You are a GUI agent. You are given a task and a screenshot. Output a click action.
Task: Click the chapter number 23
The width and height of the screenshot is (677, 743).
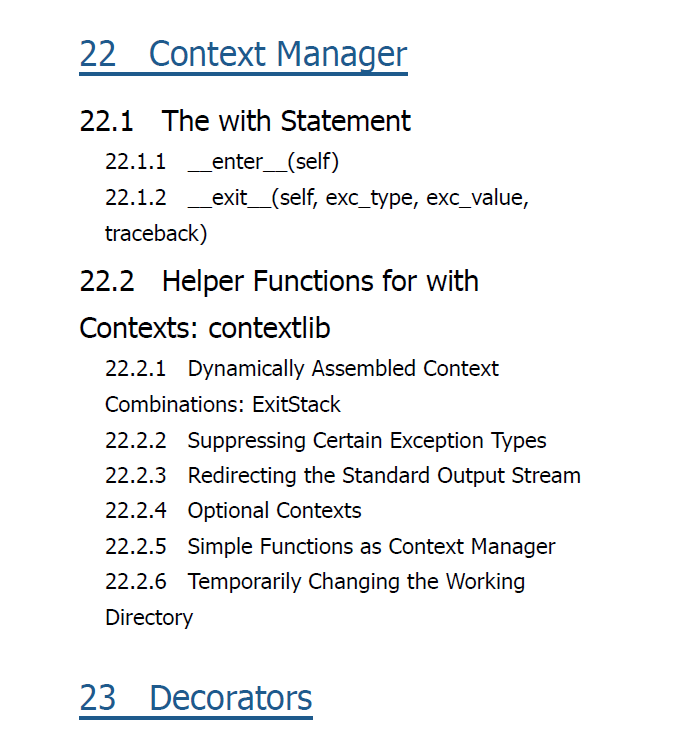point(98,698)
